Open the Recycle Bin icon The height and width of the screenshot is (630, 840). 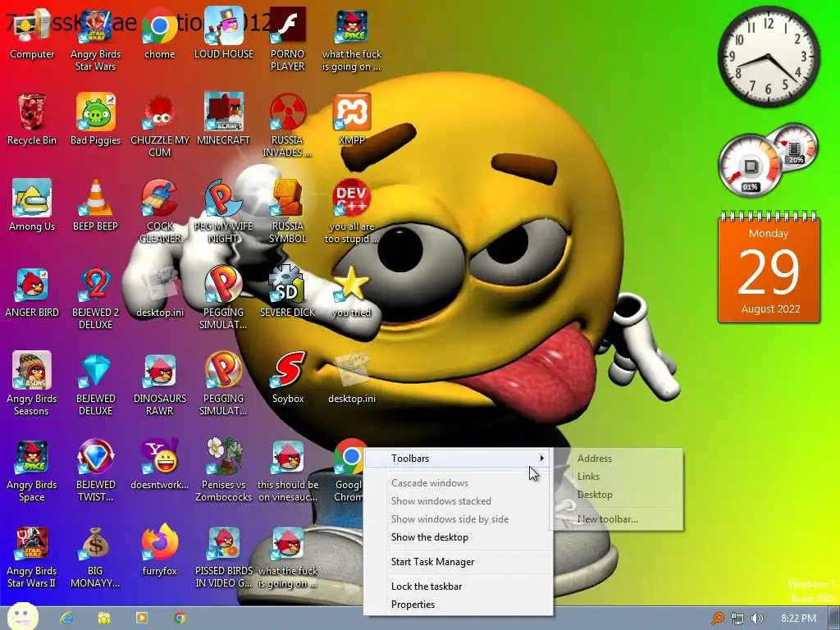pyautogui.click(x=32, y=119)
